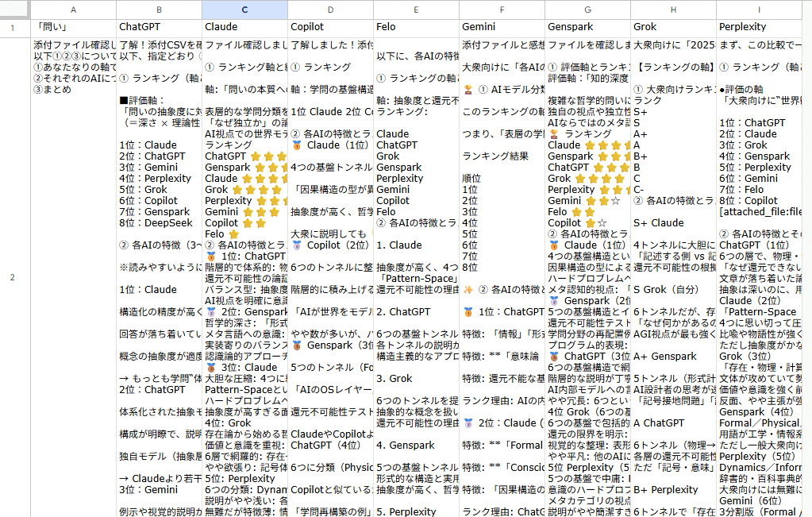Click the Copilot header cell
Viewport: 812px width, 517px height.
click(330, 28)
